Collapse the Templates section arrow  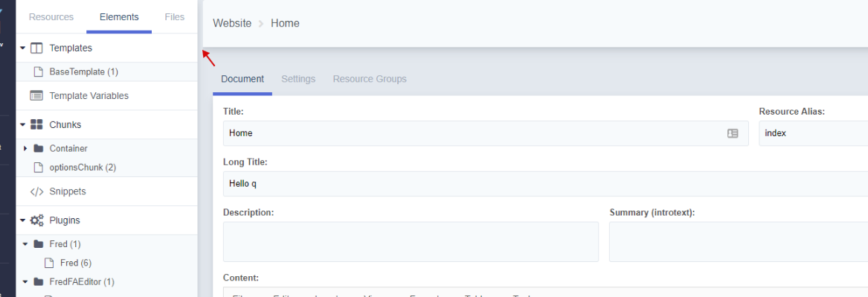tap(23, 48)
